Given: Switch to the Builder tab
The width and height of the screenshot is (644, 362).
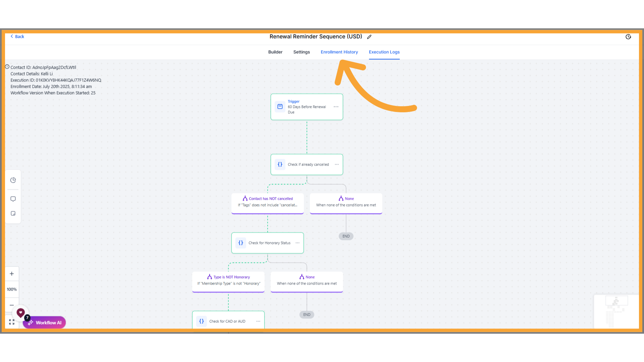Looking at the screenshot, I should [x=275, y=52].
